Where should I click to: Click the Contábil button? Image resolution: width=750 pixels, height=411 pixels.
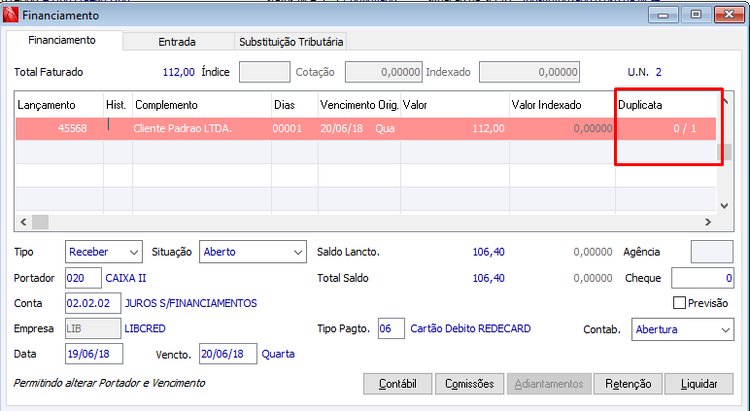pyautogui.click(x=397, y=384)
